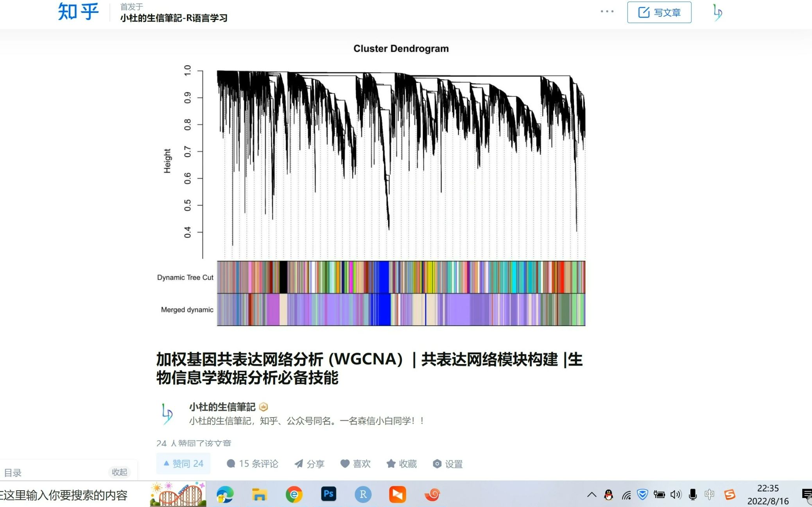
Task: Open the author name 小杜的生信筆記 link
Action: 222,407
